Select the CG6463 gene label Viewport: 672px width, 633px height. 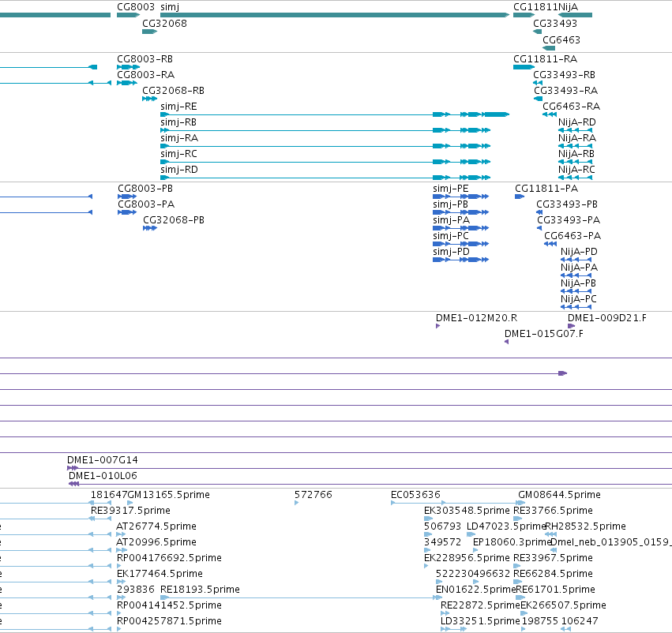click(561, 39)
